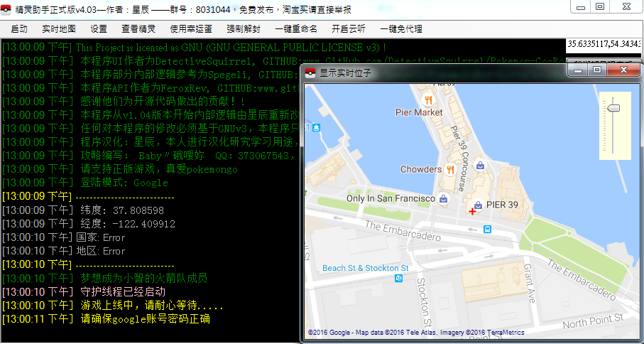Open the 启动 menu
Viewport: 644px width, 344px height.
[20, 29]
